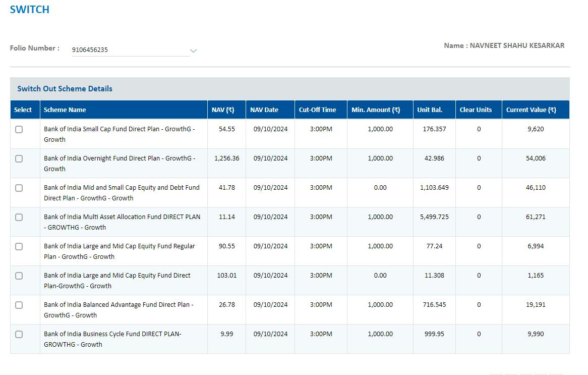588x375 pixels.
Task: Open the Folio Number dropdown arrow
Action: coord(193,50)
